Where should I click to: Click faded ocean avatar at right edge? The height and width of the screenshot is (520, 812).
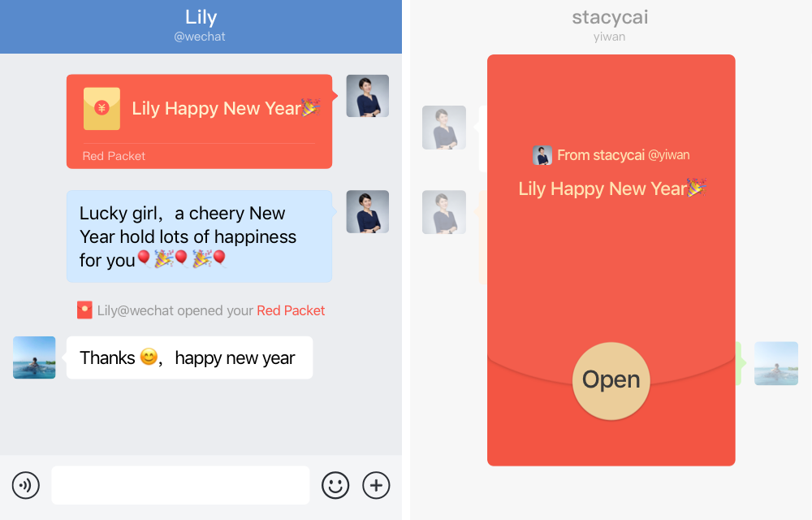point(775,363)
